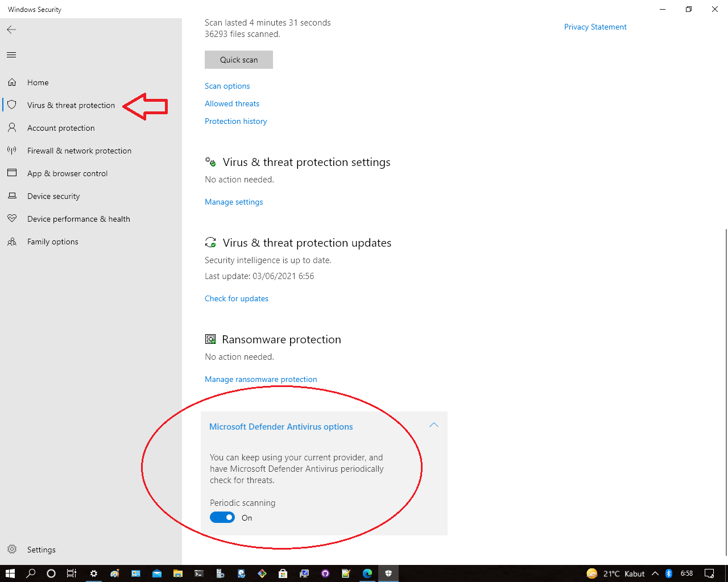
Task: Open Paint app in the taskbar
Action: [x=115, y=573]
